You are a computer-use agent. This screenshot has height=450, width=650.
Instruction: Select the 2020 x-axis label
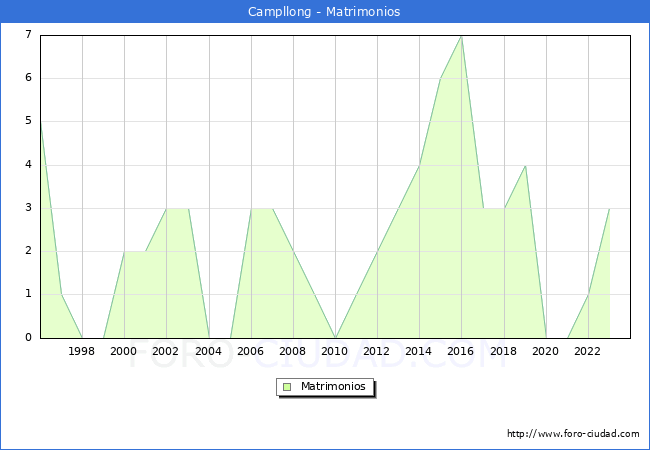[x=546, y=351]
